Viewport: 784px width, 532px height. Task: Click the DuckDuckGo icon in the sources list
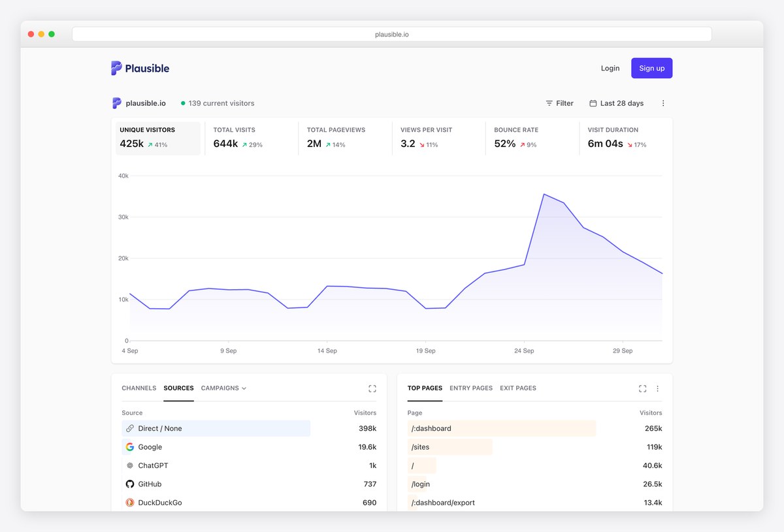[130, 503]
